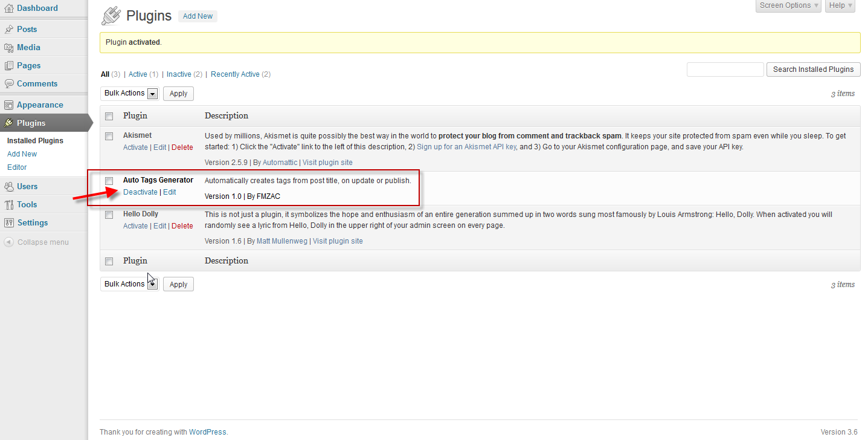Focus the plugin search text field
Screen dimensions: 868x440
(725, 70)
